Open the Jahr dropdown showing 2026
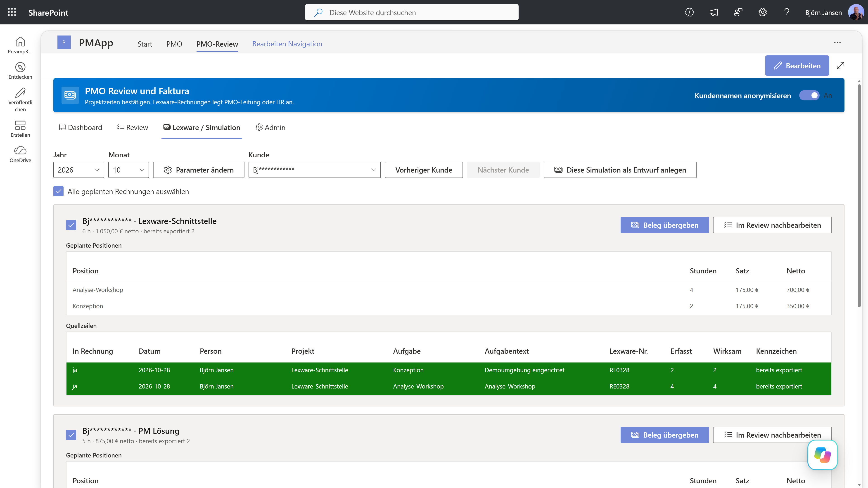Viewport: 868px width, 488px height. coord(78,170)
